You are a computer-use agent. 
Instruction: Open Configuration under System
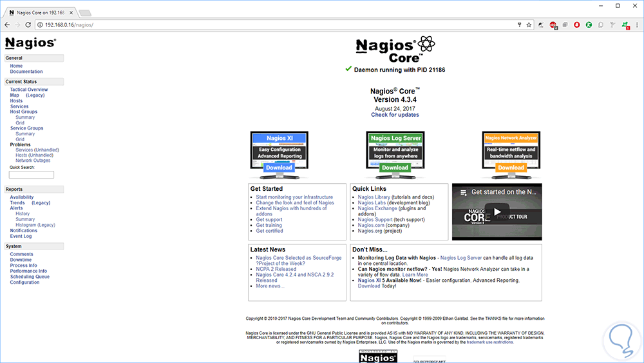click(x=24, y=282)
